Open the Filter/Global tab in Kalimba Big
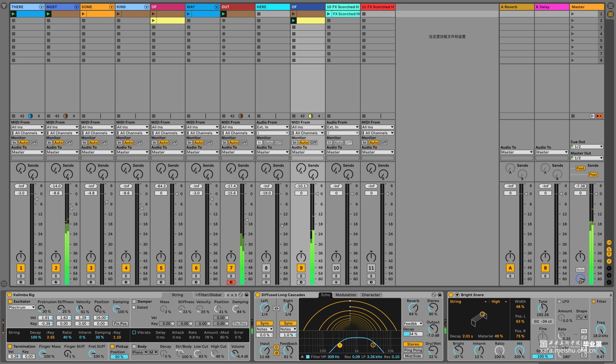The width and height of the screenshot is (616, 364). point(209,295)
